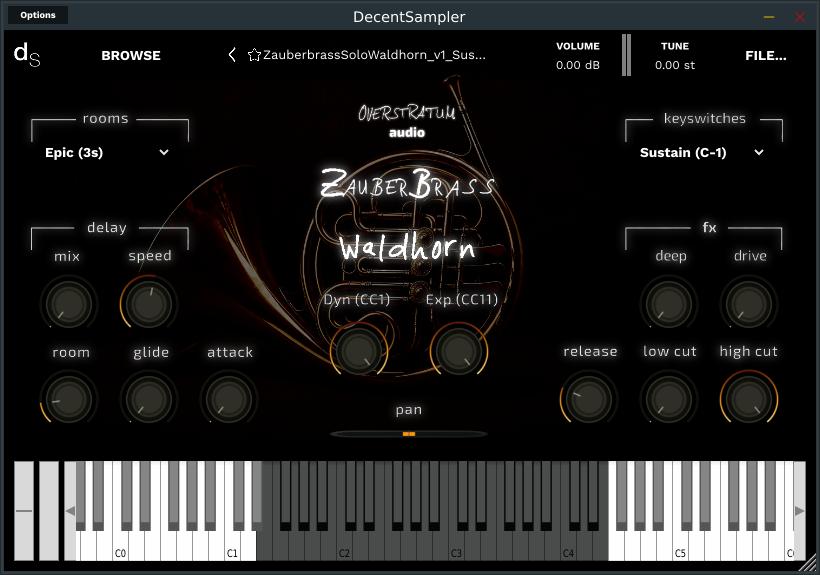Viewport: 820px width, 575px height.
Task: Expand the keyswitches dropdown Sustain (C-1)
Action: tap(701, 153)
